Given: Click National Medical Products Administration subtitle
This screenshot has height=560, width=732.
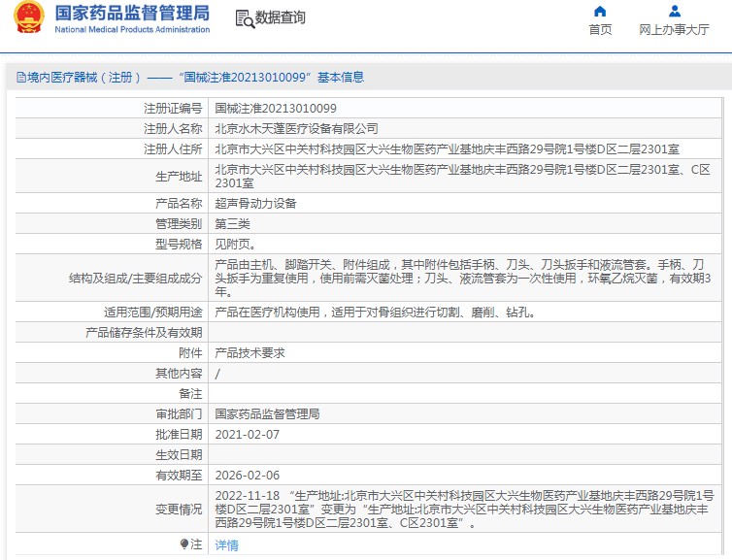Looking at the screenshot, I should point(132,29).
